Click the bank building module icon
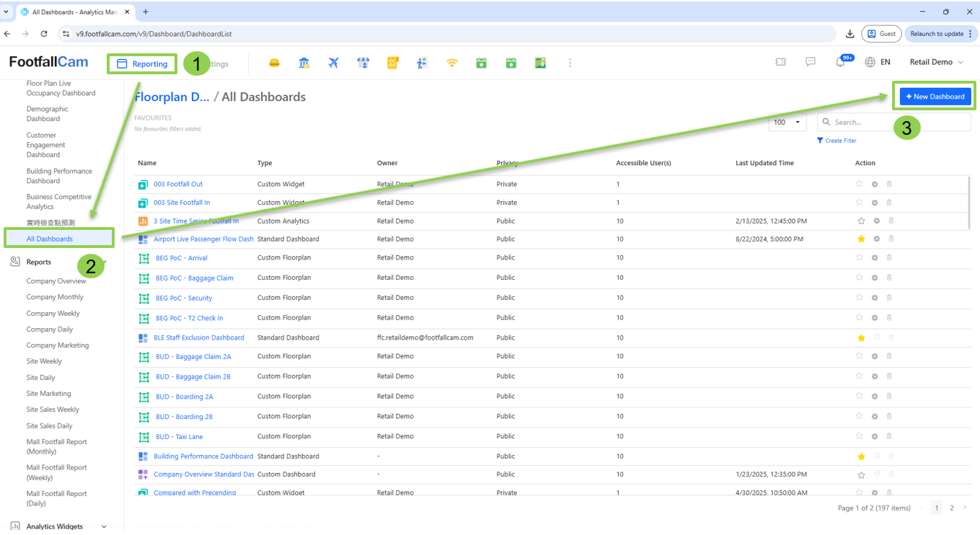980x535 pixels. [x=304, y=63]
